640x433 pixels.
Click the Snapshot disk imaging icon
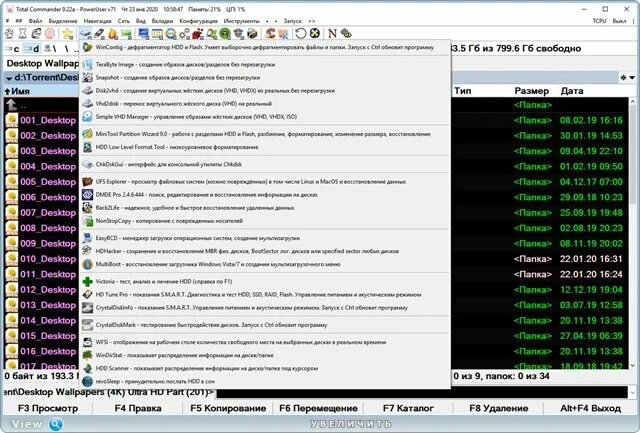[x=87, y=78]
